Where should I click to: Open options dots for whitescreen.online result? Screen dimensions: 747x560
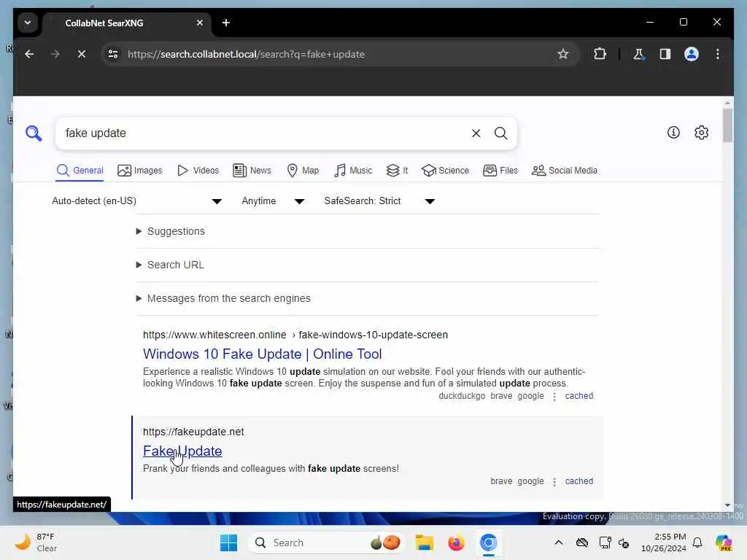(x=554, y=397)
